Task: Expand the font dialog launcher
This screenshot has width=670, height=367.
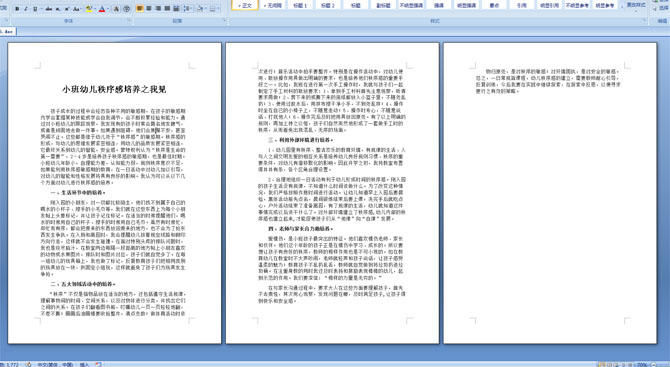Action: [x=129, y=20]
